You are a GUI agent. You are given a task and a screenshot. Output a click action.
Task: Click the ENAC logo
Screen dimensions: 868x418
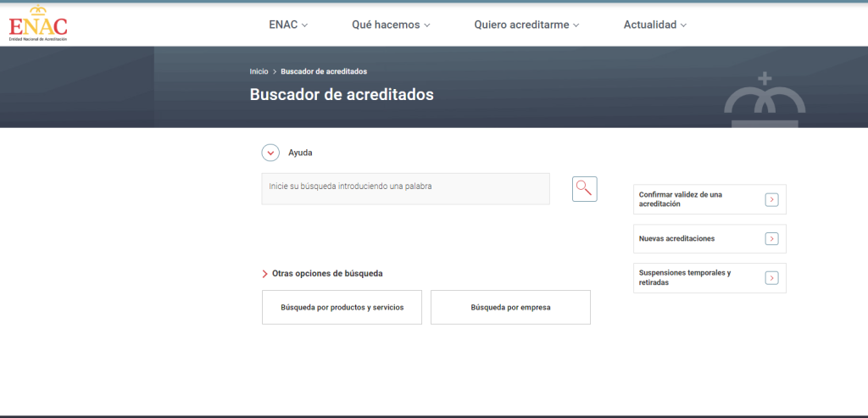(x=38, y=24)
